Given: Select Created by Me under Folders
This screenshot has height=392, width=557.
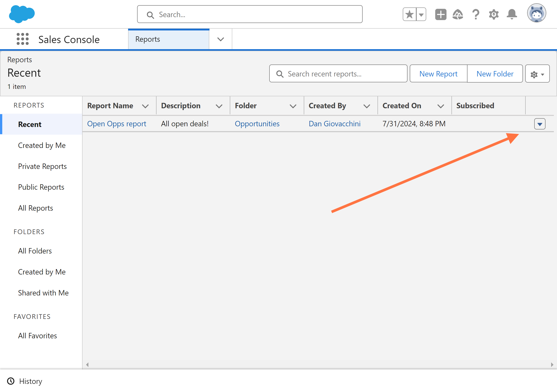Looking at the screenshot, I should [42, 272].
